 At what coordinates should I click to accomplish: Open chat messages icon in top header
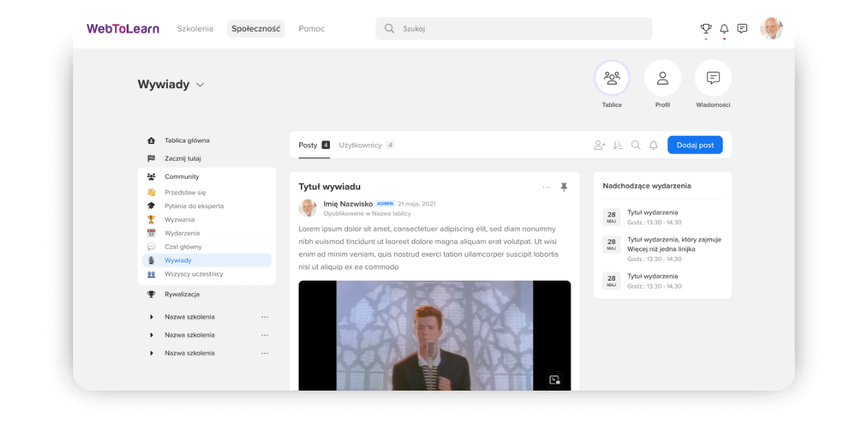click(x=742, y=29)
